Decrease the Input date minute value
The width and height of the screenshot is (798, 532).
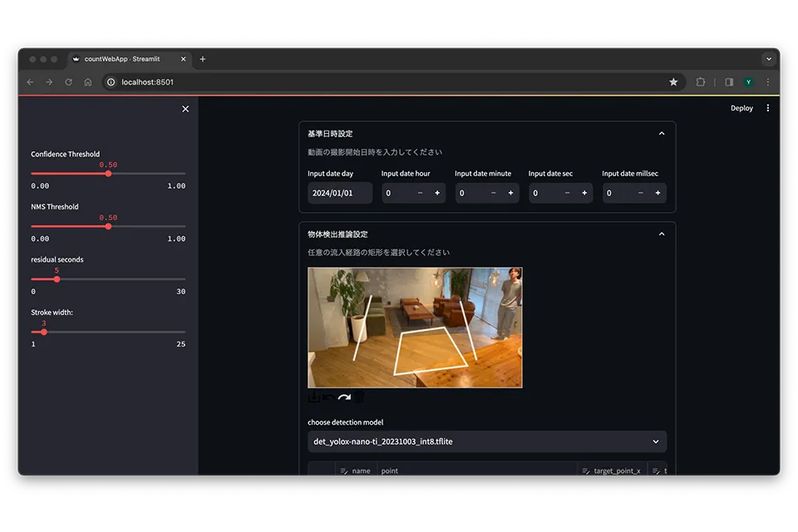(x=493, y=193)
